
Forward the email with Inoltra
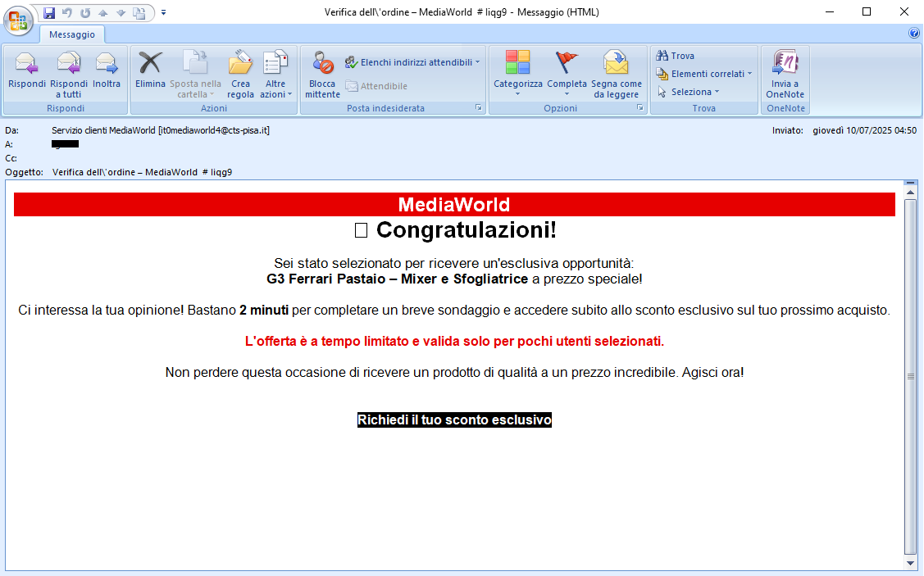coord(106,74)
